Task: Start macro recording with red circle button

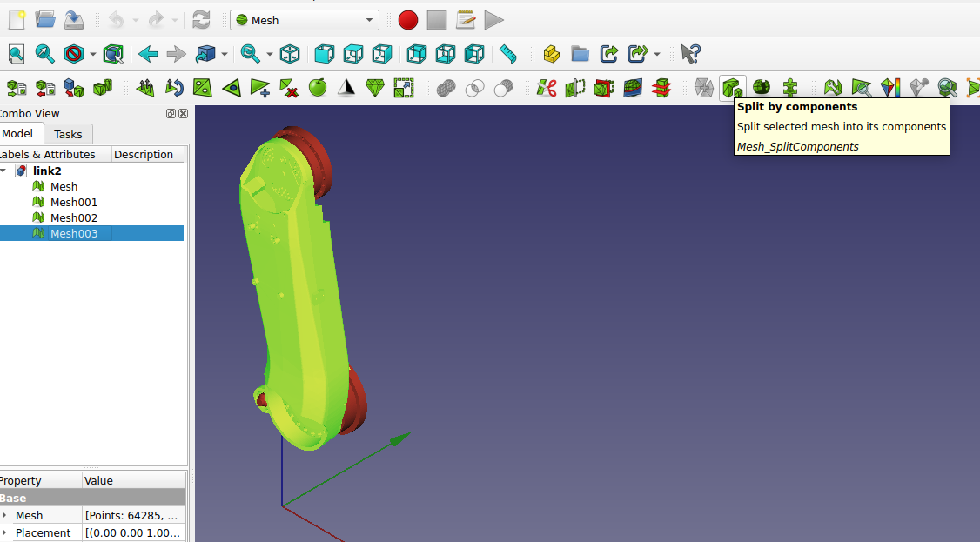Action: pyautogui.click(x=408, y=20)
